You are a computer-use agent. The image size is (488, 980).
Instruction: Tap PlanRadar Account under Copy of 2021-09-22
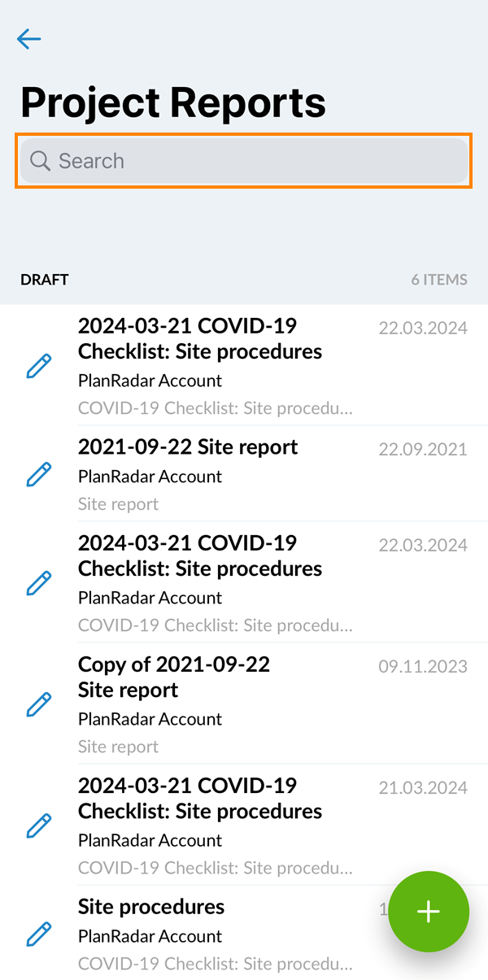[x=150, y=719]
